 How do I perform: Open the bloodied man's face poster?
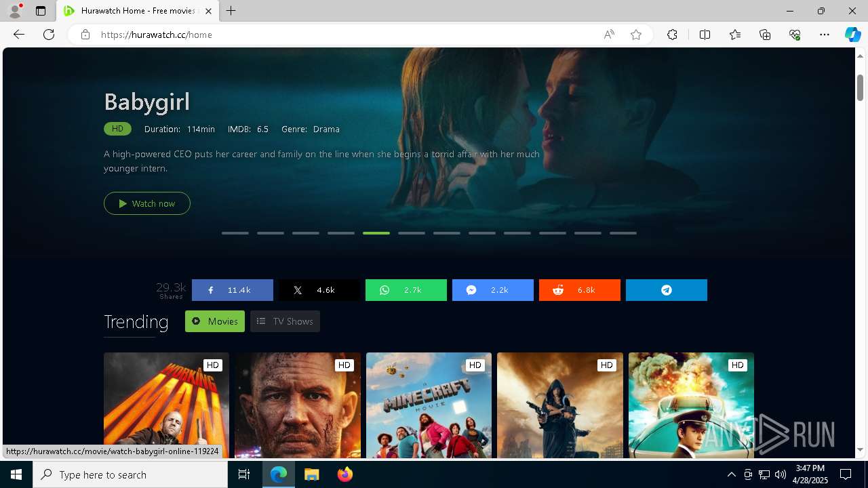(x=298, y=405)
